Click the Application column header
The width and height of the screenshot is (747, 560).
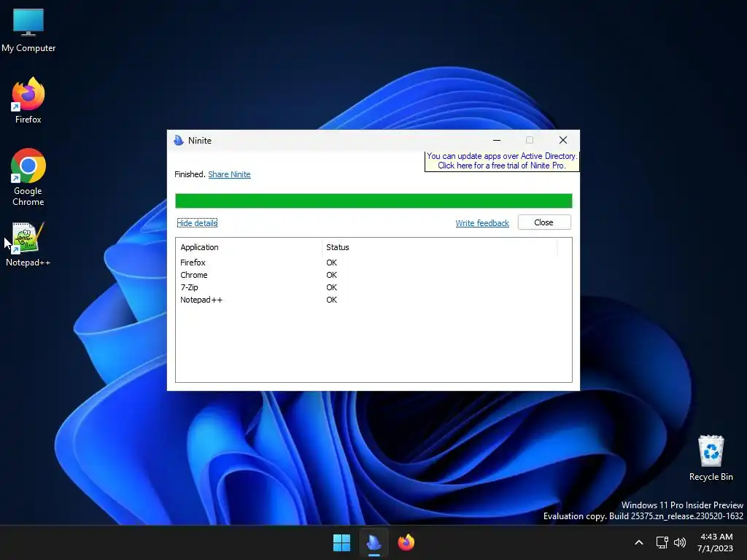coord(249,247)
